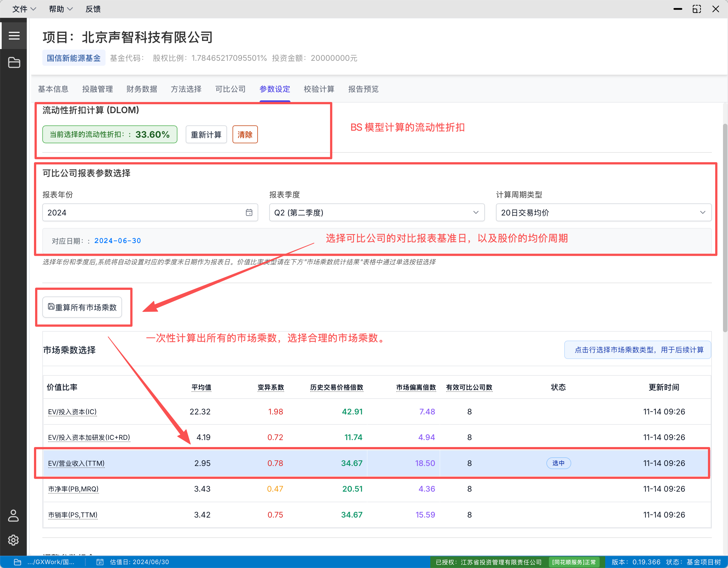This screenshot has width=728, height=568.
Task: Click the 重新计算 button
Action: 206,134
